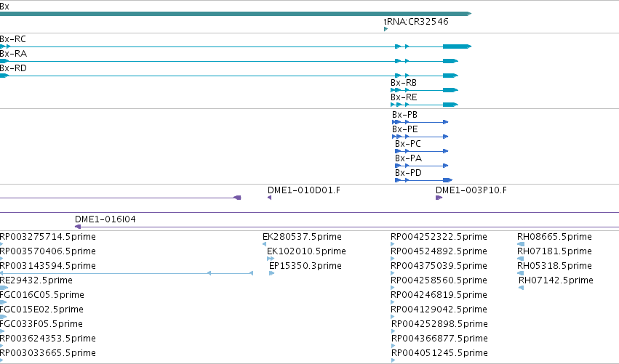Image resolution: width=619 pixels, height=364 pixels.
Task: Click the thick Bx gene span bar
Action: coord(236,14)
